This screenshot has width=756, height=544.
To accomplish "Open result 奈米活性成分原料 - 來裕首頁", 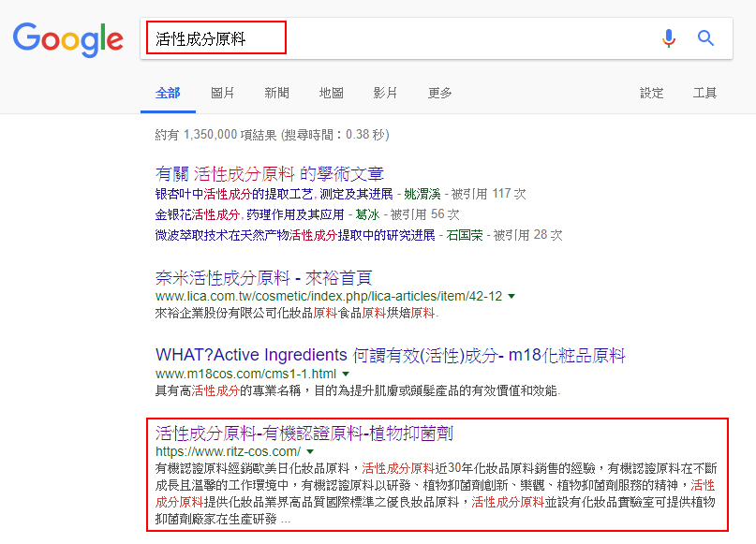I will pos(264,277).
